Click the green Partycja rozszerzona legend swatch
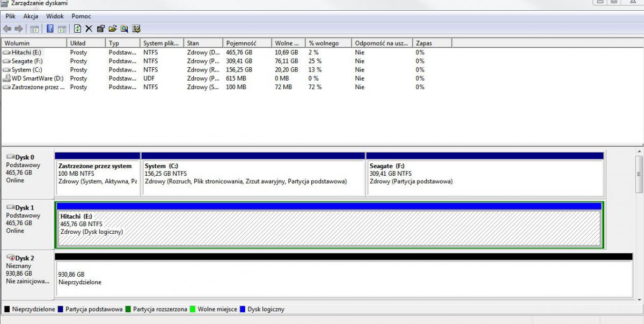Screen dimensions: 644x324 [128, 309]
